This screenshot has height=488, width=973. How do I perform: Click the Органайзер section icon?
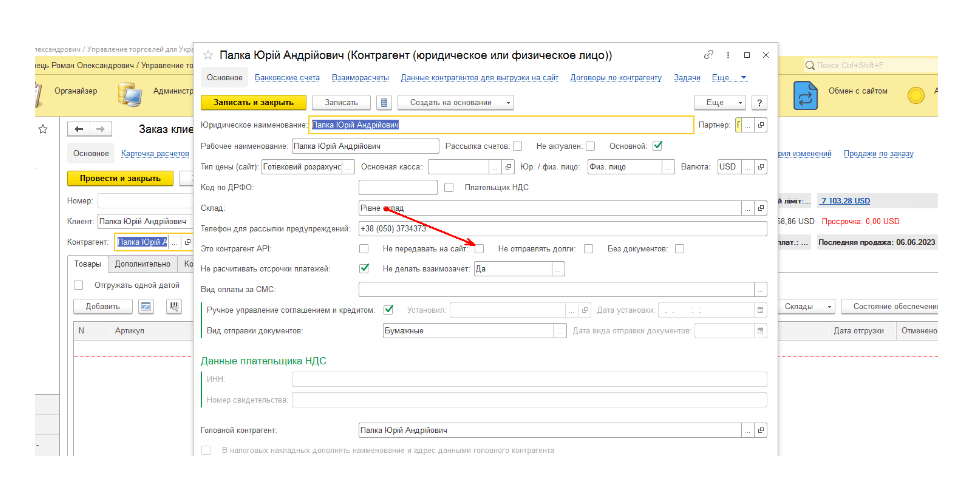click(x=33, y=93)
